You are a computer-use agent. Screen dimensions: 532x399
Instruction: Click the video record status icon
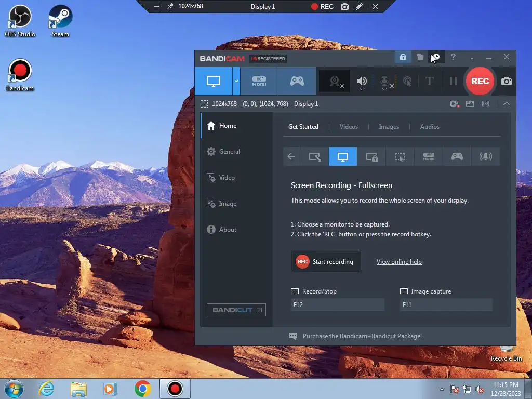tap(455, 104)
